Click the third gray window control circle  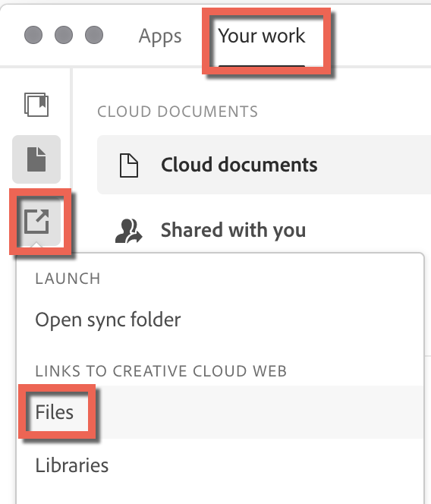pos(94,35)
